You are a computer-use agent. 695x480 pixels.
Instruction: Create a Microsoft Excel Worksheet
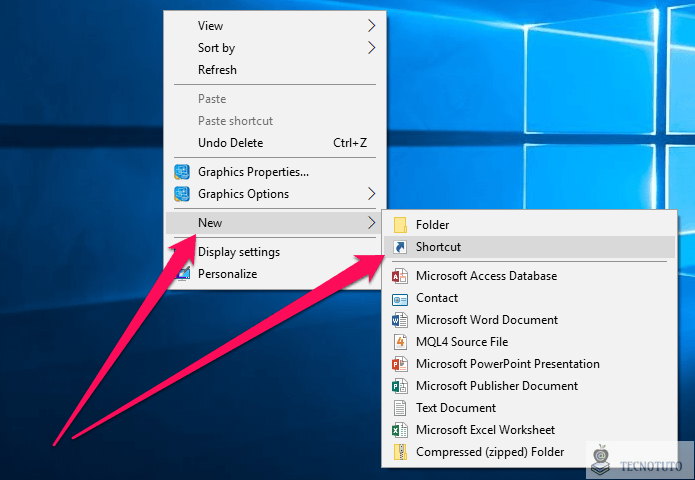(x=529, y=430)
